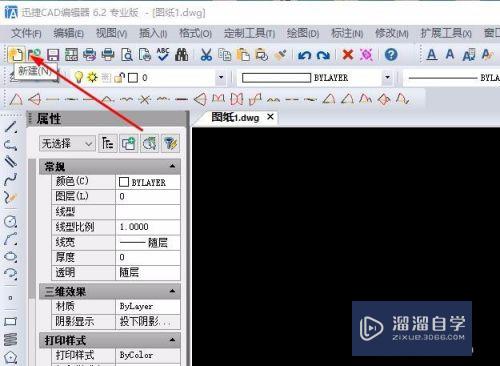The image size is (500, 366).
Task: Select the freehand sketch pencil tool
Action: pos(10,197)
